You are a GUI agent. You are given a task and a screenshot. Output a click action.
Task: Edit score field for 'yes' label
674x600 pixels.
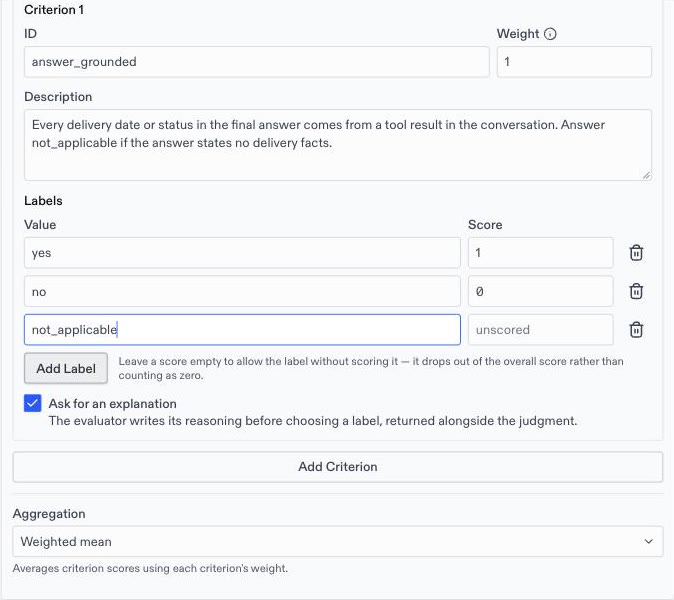(541, 253)
